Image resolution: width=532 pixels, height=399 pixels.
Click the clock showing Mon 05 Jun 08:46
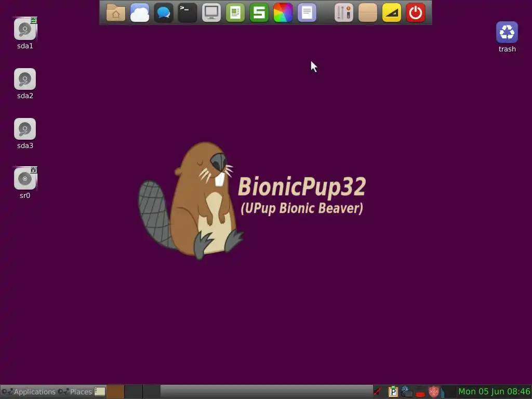click(494, 392)
